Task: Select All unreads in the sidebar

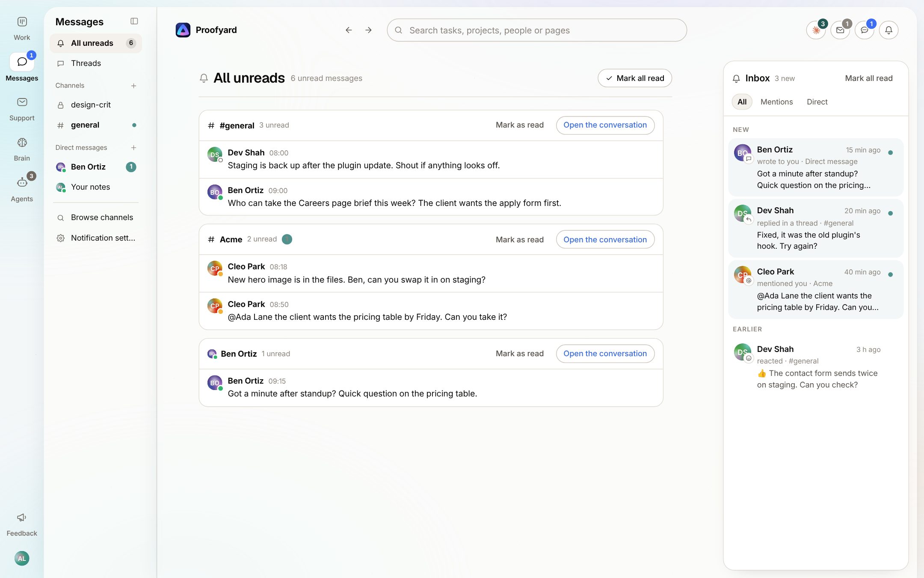Action: [x=96, y=43]
